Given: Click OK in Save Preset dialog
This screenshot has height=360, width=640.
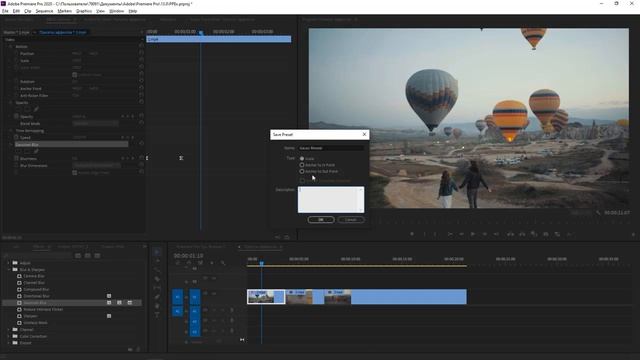Looking at the screenshot, I should [x=321, y=220].
